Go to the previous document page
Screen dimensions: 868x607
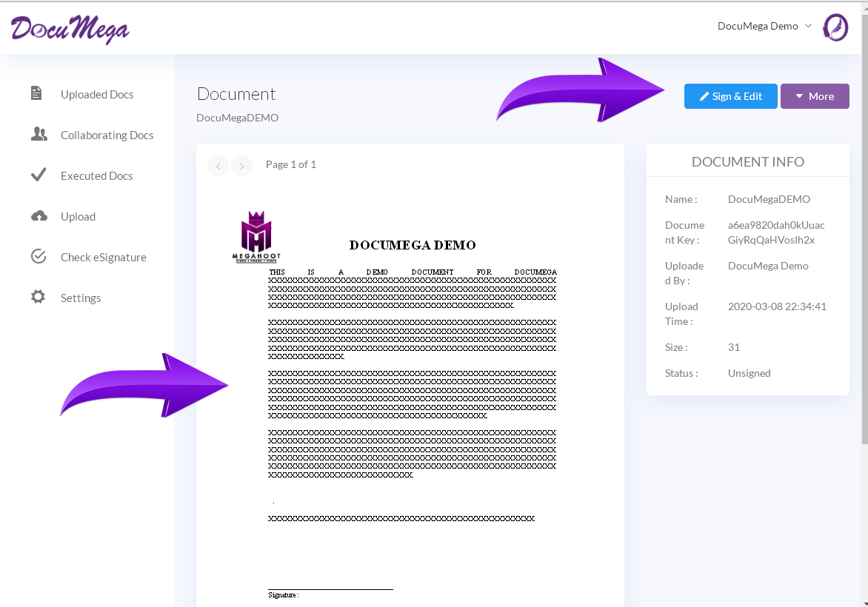pos(218,166)
